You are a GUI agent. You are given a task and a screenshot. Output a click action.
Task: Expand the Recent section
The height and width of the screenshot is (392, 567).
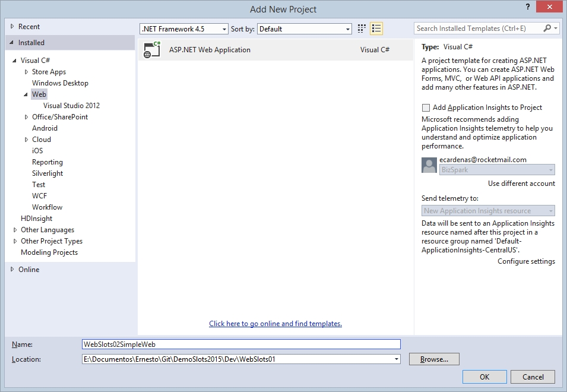[12, 26]
